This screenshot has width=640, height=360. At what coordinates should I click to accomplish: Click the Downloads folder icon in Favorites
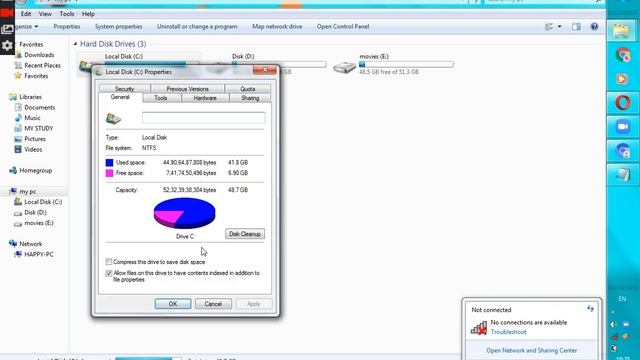[x=18, y=55]
